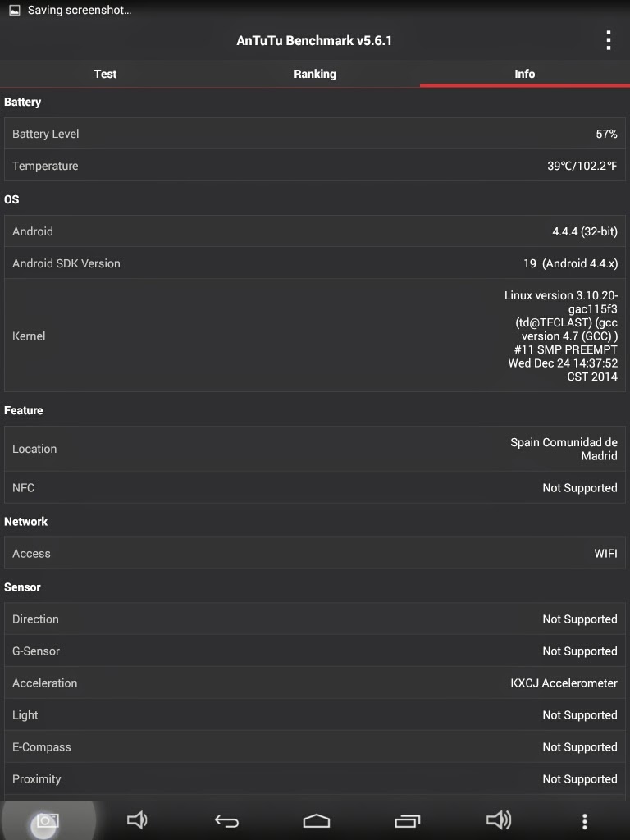This screenshot has width=630, height=840.
Task: Tap the Temperature row
Action: coord(315,166)
